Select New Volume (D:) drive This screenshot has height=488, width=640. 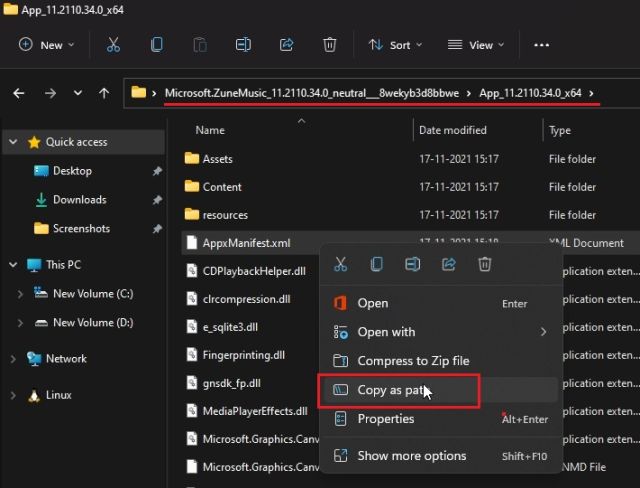(93, 323)
